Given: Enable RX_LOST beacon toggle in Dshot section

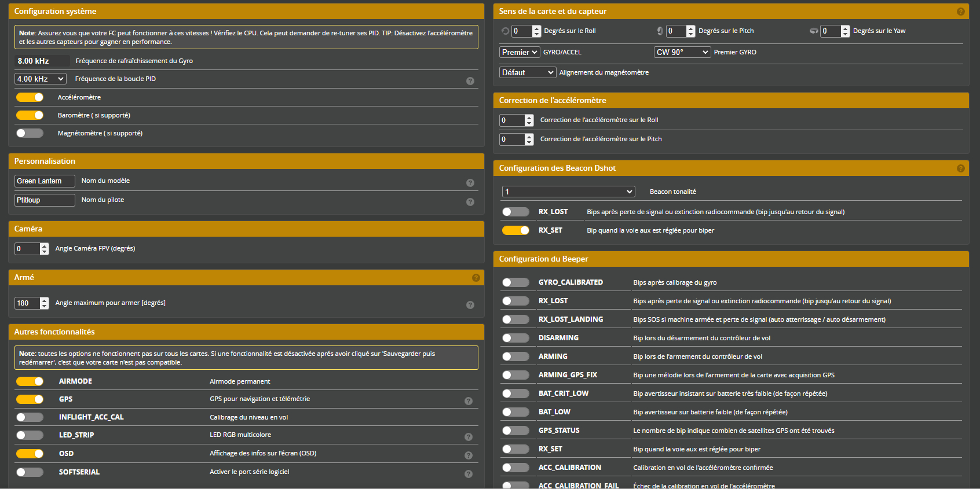Looking at the screenshot, I should (515, 212).
